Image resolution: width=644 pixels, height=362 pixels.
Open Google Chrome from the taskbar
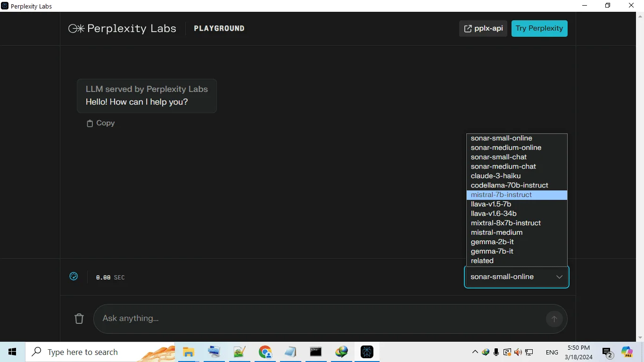265,352
